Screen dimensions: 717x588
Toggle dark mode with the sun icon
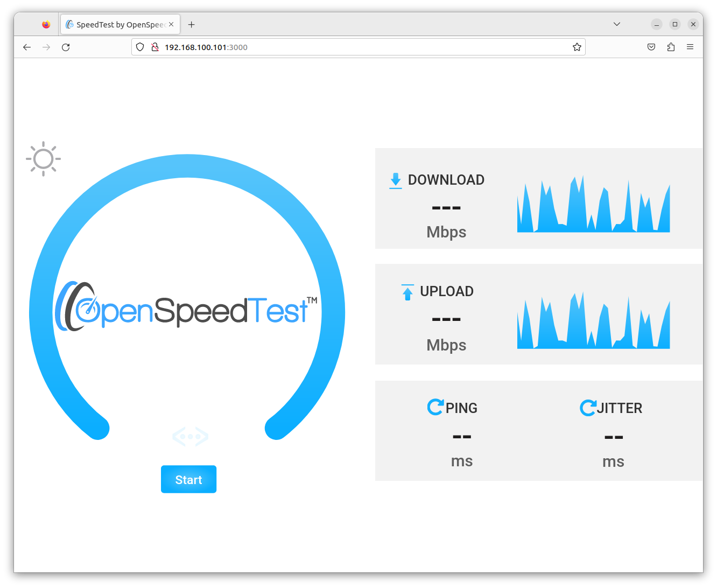(x=43, y=159)
